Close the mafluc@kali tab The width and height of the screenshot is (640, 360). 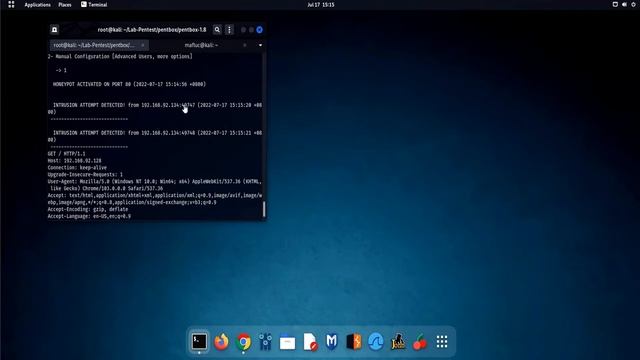244,45
